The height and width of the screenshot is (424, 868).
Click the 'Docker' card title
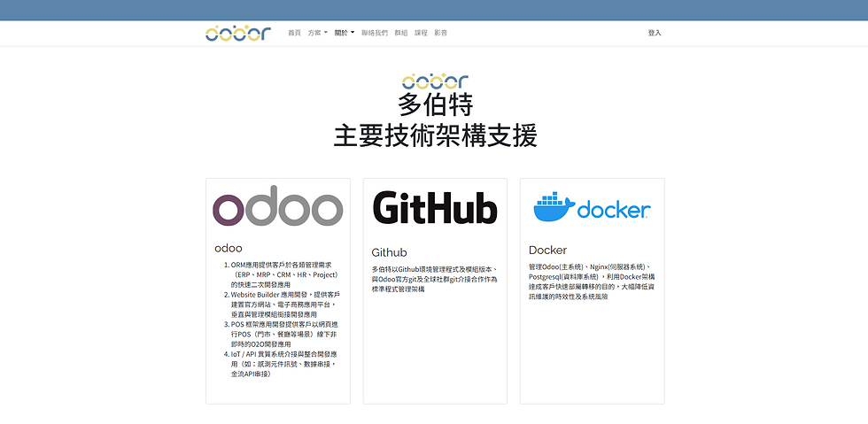[x=547, y=251]
